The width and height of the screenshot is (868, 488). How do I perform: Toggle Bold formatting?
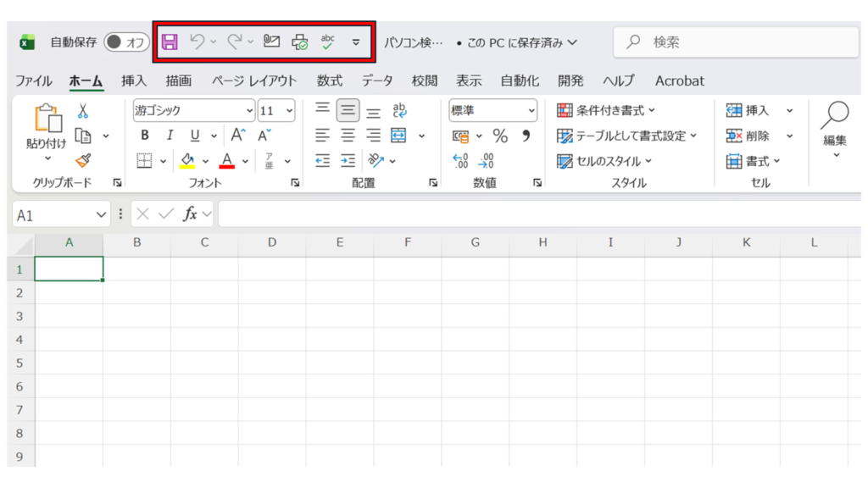pos(145,136)
